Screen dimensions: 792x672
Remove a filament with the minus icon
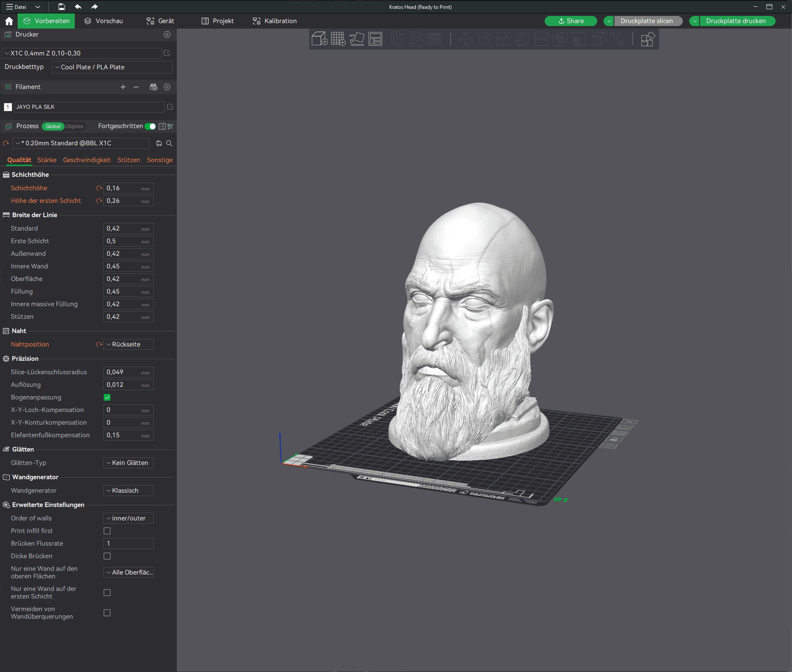pos(136,87)
